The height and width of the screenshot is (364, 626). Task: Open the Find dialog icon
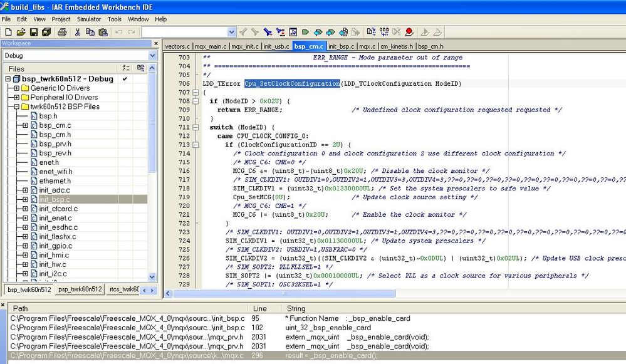[x=268, y=32]
